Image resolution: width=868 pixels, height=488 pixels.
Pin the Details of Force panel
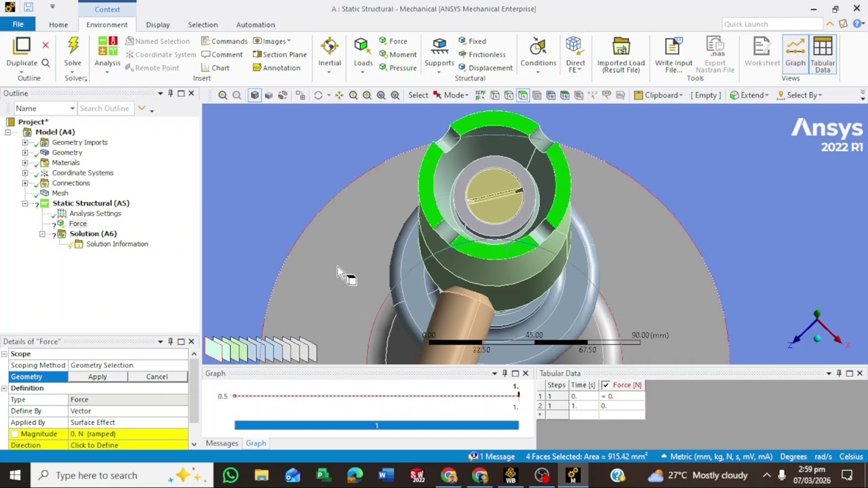pyautogui.click(x=170, y=342)
